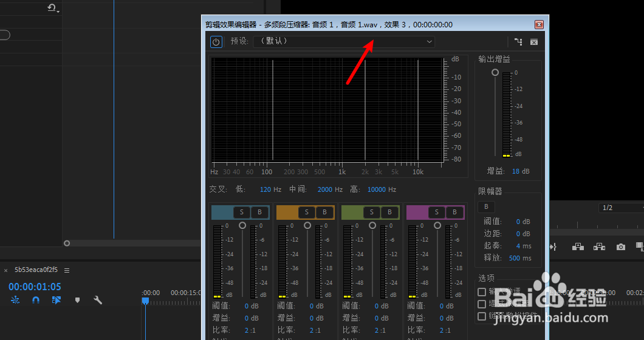This screenshot has height=340, width=644.
Task: Click the delete preset icon in editor toolbar
Action: 534,42
